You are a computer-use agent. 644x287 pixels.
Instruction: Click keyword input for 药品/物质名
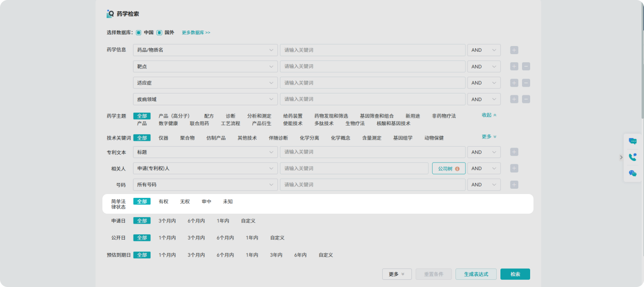373,50
